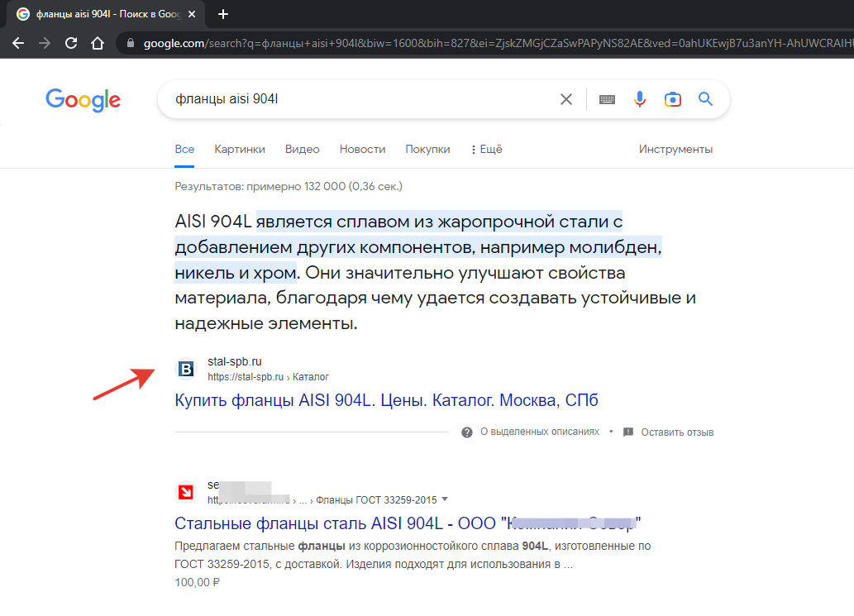Image resolution: width=854 pixels, height=616 pixels.
Task: Navigate back in the browser
Action: click(x=18, y=43)
